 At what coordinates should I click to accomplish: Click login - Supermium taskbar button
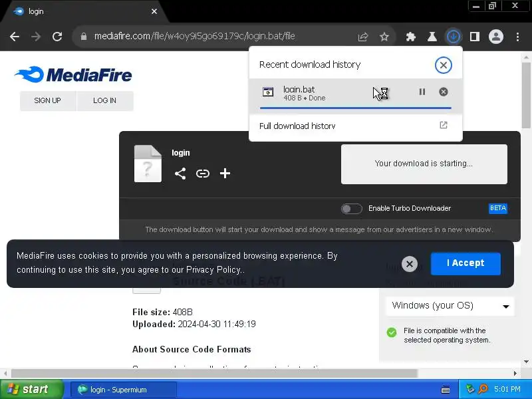pyautogui.click(x=124, y=390)
